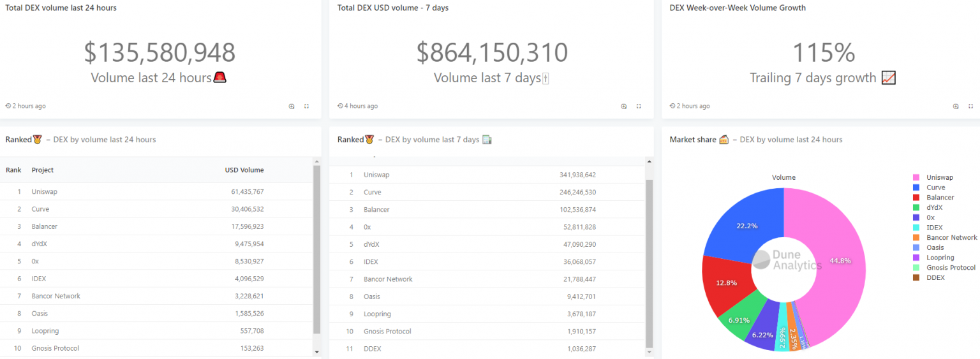Expand 7 days volume panel to fullscreen
The image size is (980, 359).
(639, 106)
